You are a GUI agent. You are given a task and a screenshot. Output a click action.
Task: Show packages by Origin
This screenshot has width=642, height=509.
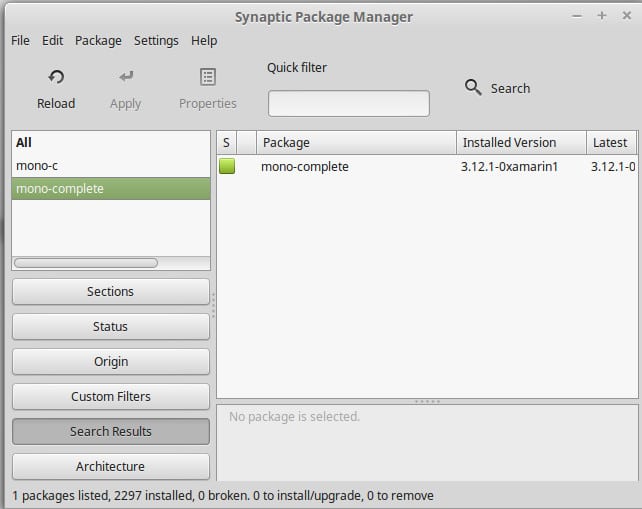pos(110,362)
